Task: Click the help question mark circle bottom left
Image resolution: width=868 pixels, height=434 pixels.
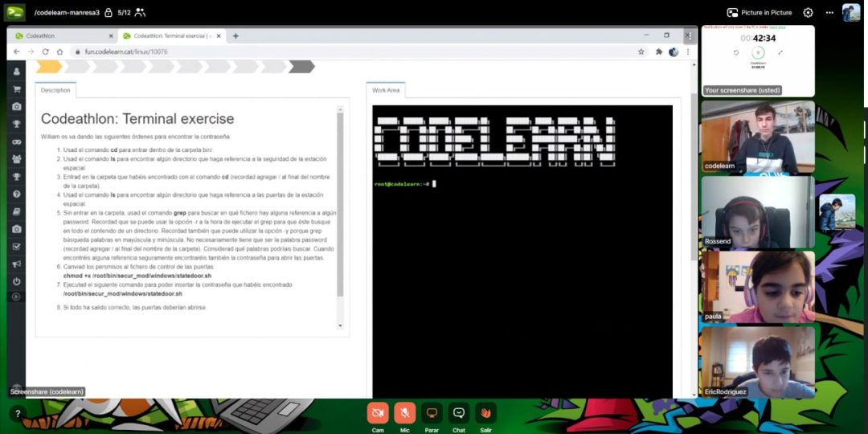Action: 18,413
